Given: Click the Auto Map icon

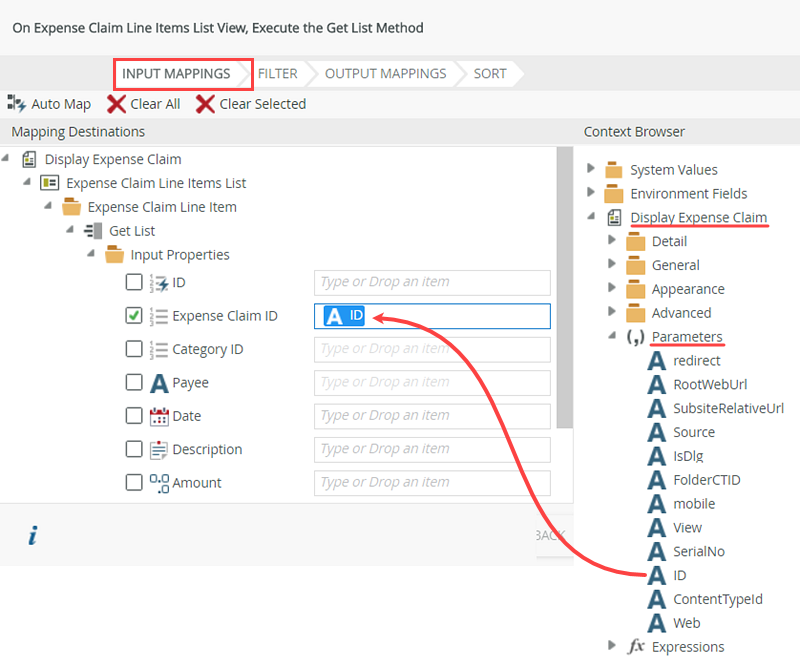Looking at the screenshot, I should click(x=17, y=103).
